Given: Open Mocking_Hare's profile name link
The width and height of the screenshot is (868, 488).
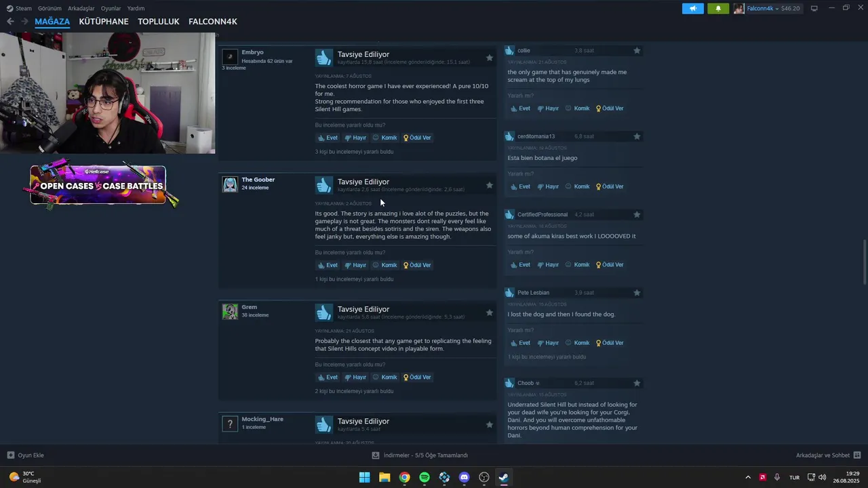Looking at the screenshot, I should [x=262, y=419].
